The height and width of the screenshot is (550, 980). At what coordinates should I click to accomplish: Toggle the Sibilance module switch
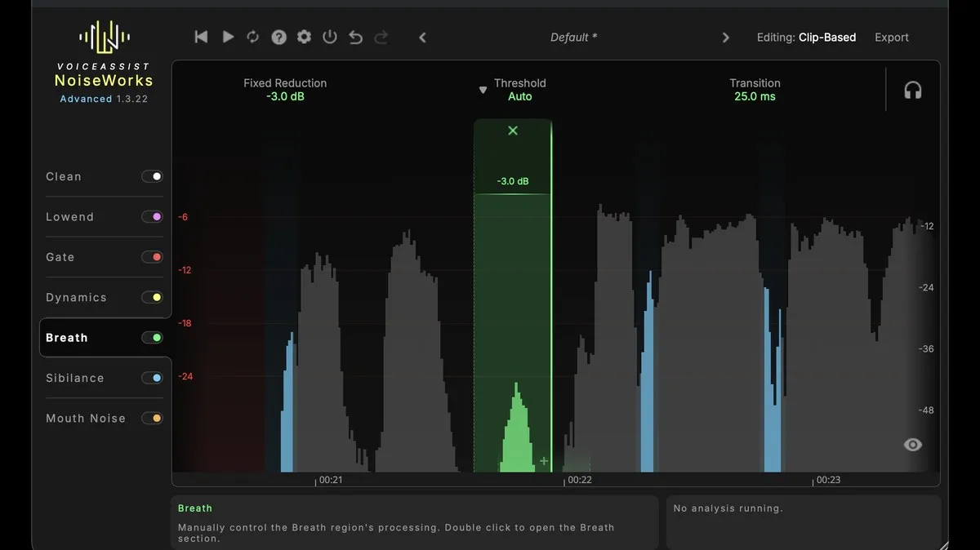152,378
